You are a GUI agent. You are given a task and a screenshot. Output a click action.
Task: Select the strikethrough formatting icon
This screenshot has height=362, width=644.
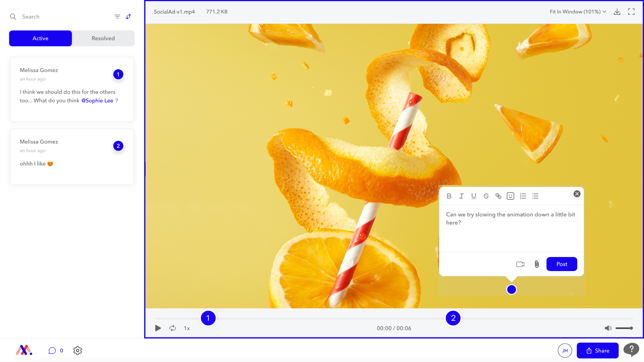point(486,196)
